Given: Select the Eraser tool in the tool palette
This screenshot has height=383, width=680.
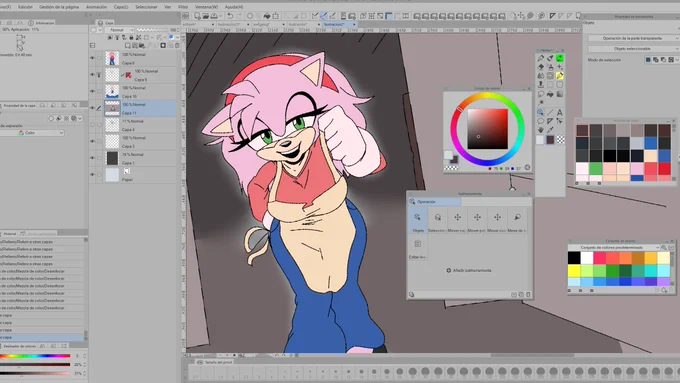Looking at the screenshot, I should pos(541,67).
